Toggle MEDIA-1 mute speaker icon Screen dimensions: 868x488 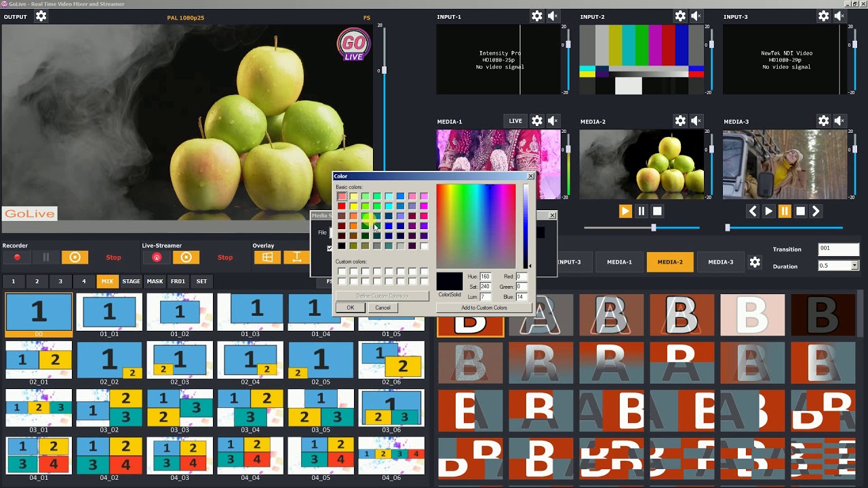point(553,121)
